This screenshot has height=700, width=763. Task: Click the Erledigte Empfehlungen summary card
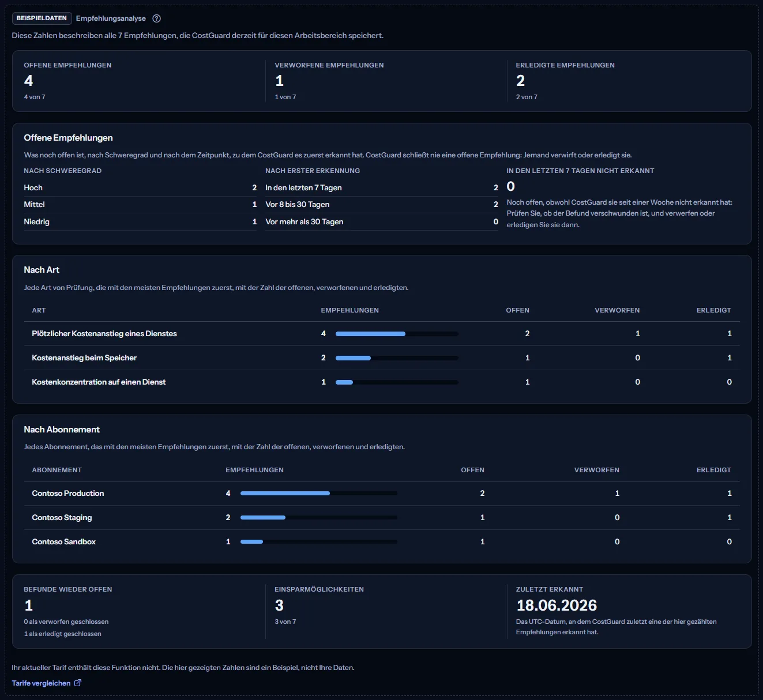(627, 81)
